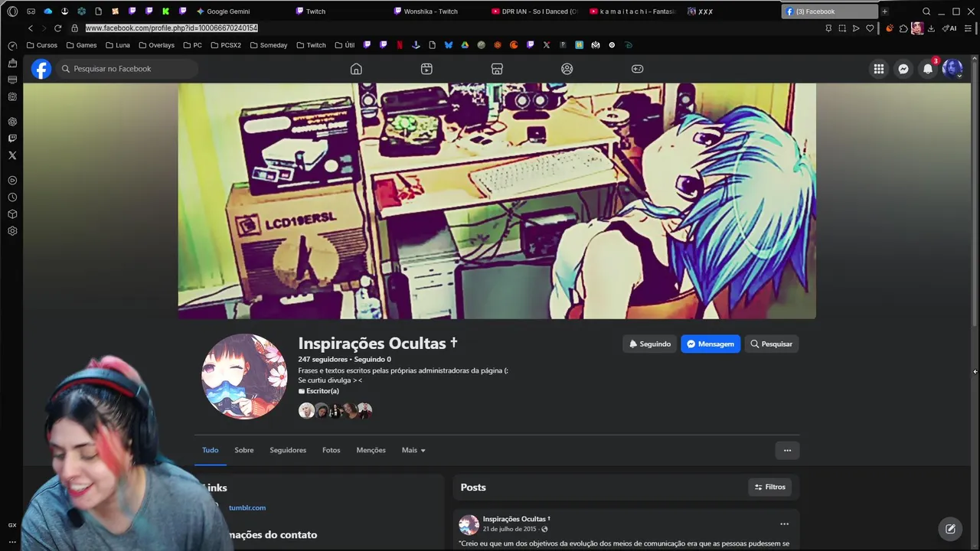Open the Netflix bookmark icon

[400, 45]
